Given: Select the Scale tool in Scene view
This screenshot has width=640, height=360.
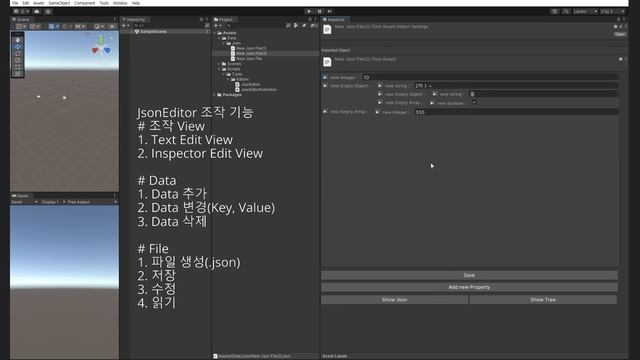Looking at the screenshot, I should coord(18,60).
